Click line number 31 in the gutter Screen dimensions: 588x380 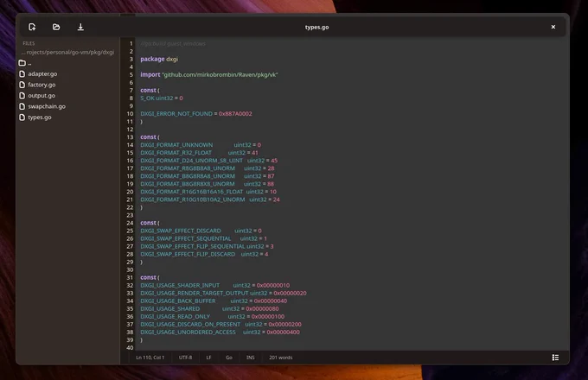130,277
